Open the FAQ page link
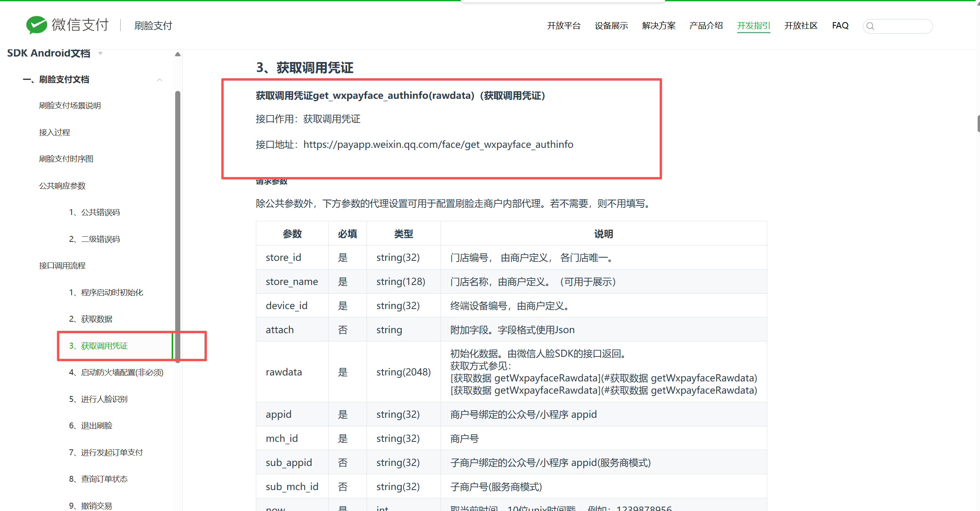 (840, 26)
